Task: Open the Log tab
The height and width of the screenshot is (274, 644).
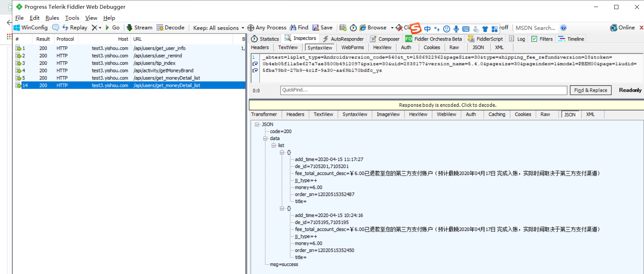Action: click(517, 39)
